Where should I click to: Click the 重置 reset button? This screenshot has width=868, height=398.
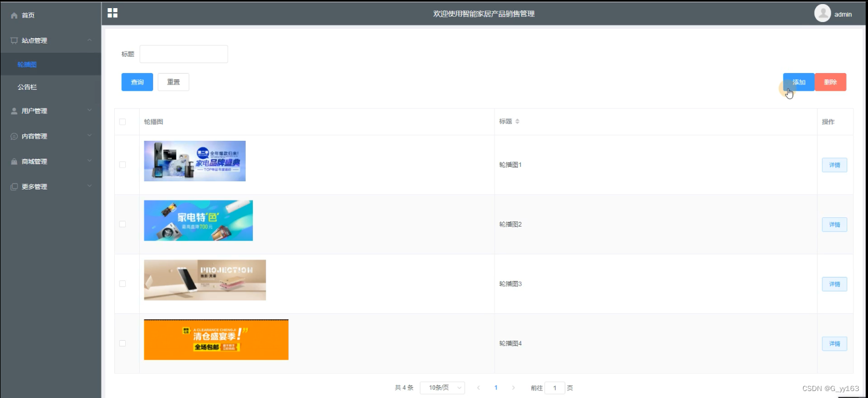coord(173,82)
